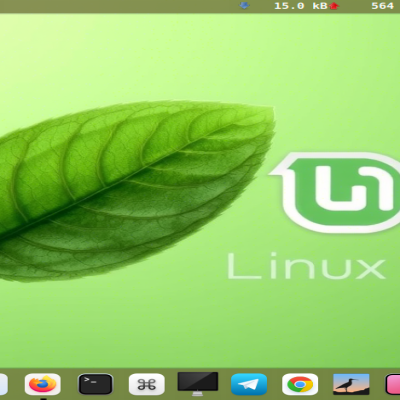The height and width of the screenshot is (400, 400).
Task: Click the 15.0 kB download speed text
Action: [301, 6]
